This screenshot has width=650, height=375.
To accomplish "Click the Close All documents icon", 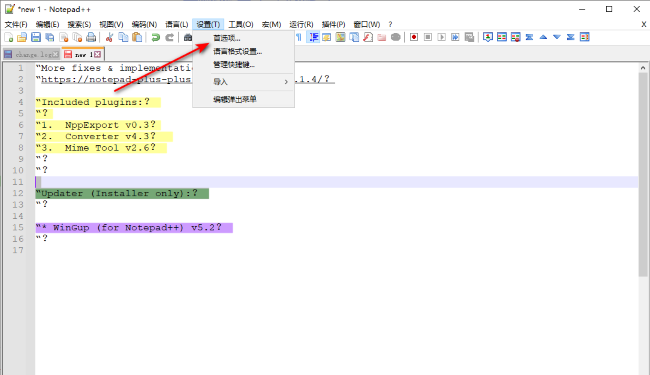I will tap(77, 37).
